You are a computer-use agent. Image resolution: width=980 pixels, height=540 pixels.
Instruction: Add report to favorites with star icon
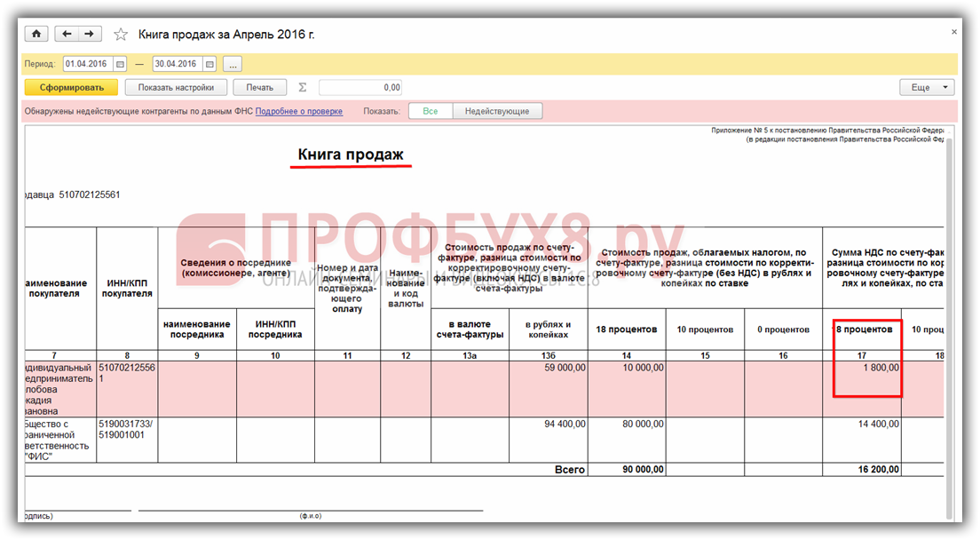(x=121, y=35)
